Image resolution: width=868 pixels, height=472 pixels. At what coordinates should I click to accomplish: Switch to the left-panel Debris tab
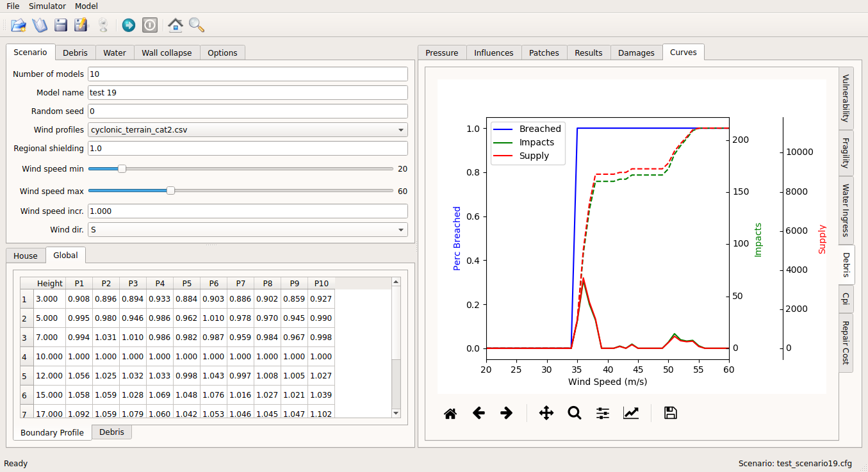75,53
